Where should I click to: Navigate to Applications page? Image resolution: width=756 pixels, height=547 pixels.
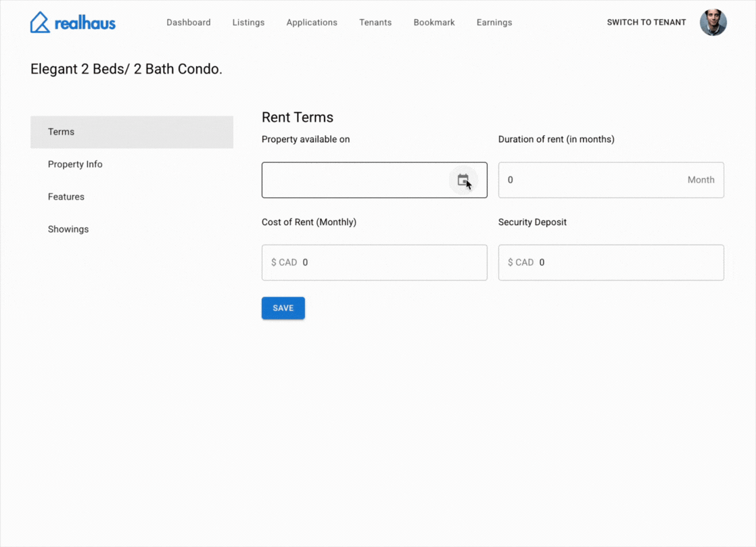(312, 22)
